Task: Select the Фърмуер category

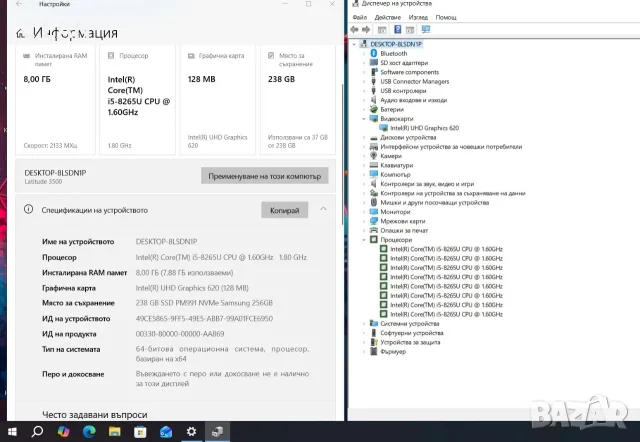Action: [393, 351]
